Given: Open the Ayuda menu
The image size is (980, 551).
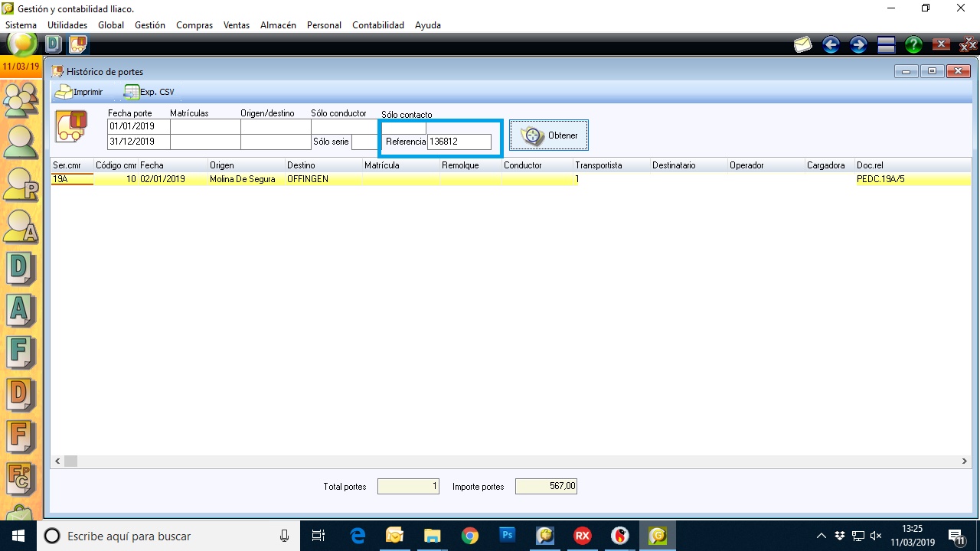Looking at the screenshot, I should pos(428,25).
